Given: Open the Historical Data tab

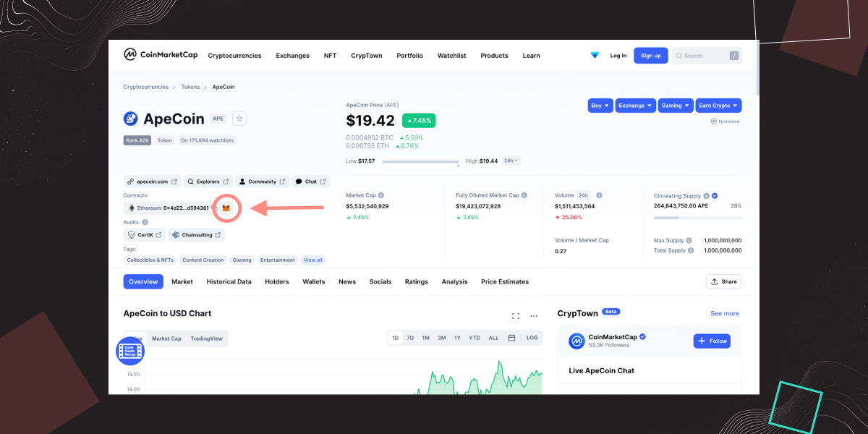Looking at the screenshot, I should (229, 281).
